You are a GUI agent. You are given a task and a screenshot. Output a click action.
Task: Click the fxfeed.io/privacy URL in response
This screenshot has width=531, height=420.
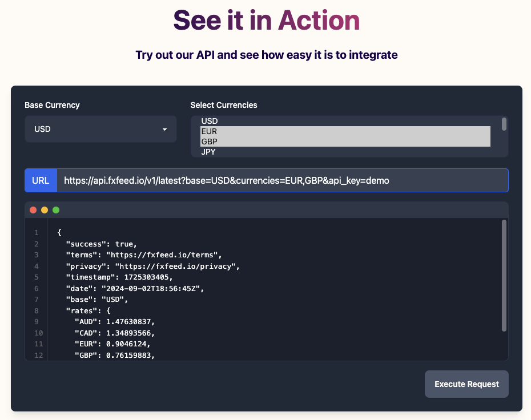click(177, 266)
